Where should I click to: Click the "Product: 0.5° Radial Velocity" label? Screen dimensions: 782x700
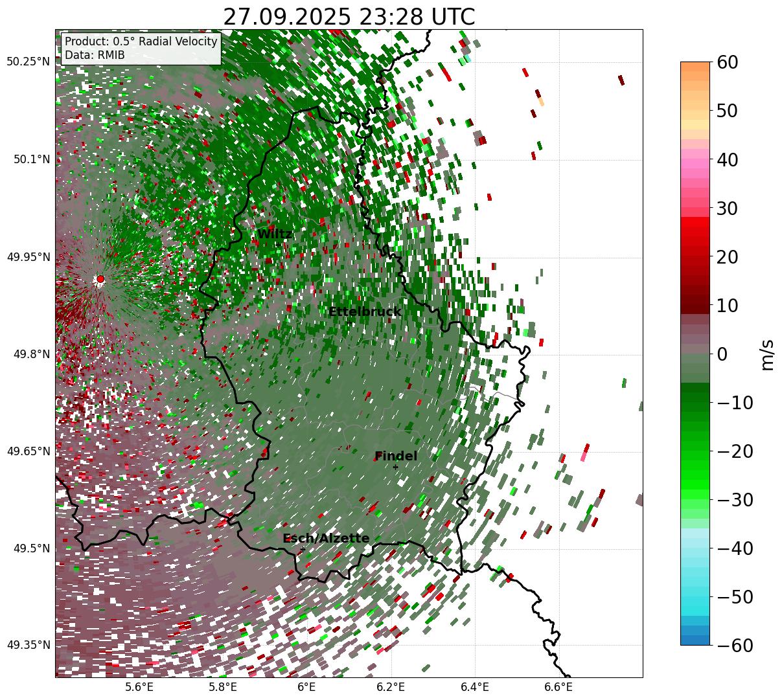[141, 41]
